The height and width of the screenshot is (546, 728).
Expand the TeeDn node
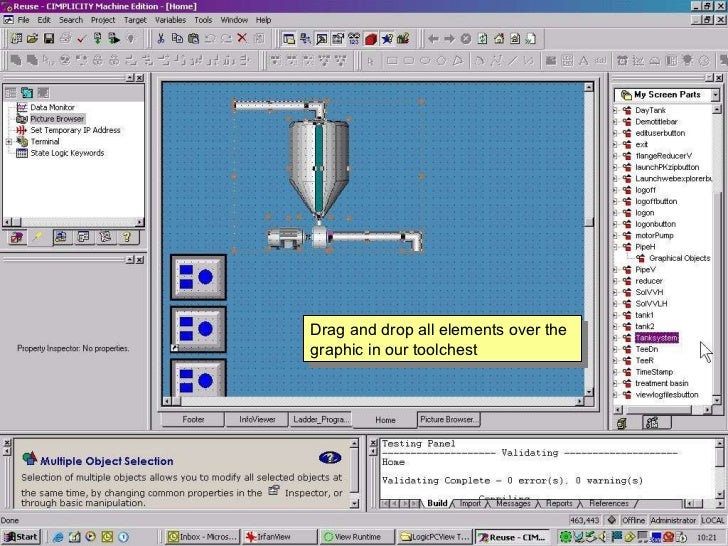point(615,349)
